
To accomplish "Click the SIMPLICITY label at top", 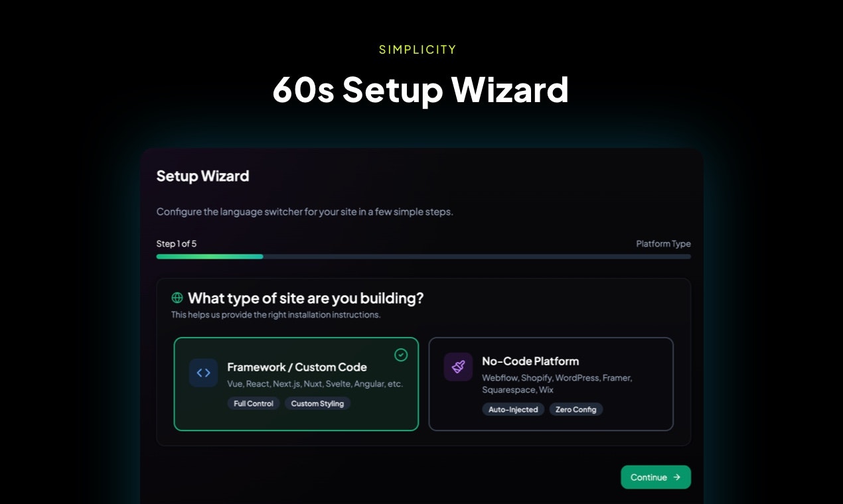I will click(x=418, y=49).
